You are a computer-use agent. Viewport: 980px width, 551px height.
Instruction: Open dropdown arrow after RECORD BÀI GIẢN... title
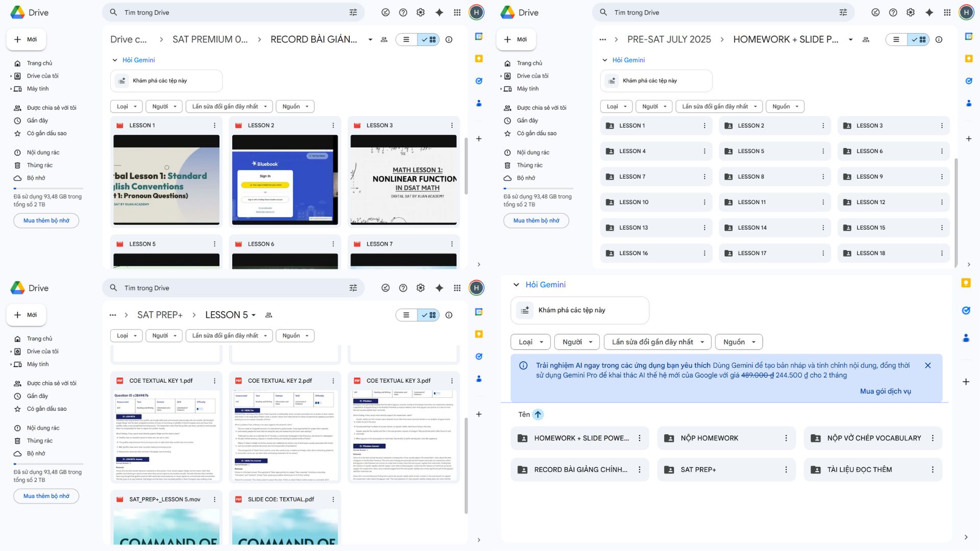click(370, 39)
